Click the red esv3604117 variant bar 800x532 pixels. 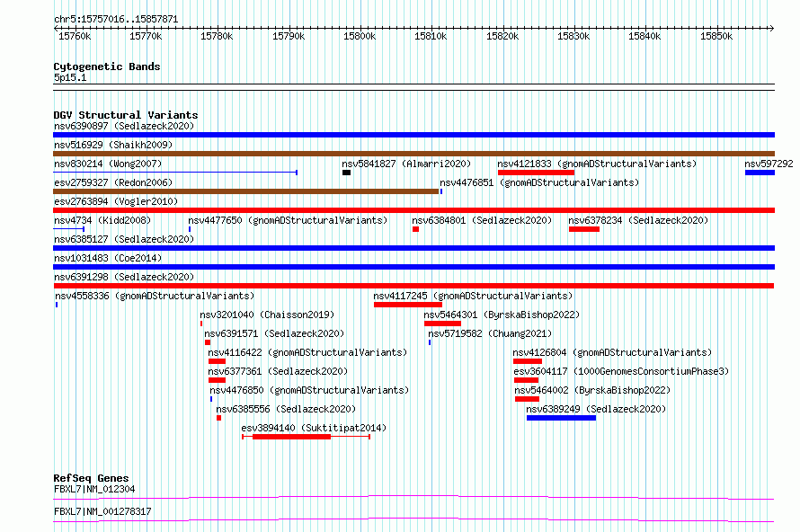[x=526, y=380]
